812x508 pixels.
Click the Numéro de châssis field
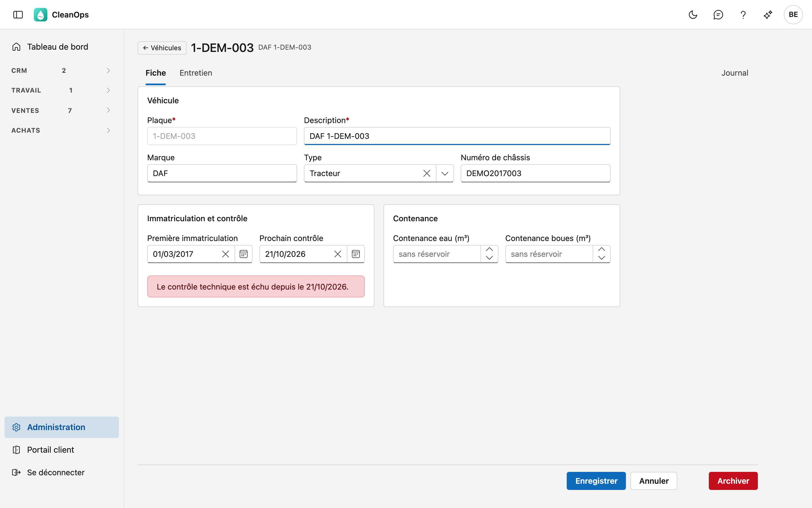pos(535,173)
